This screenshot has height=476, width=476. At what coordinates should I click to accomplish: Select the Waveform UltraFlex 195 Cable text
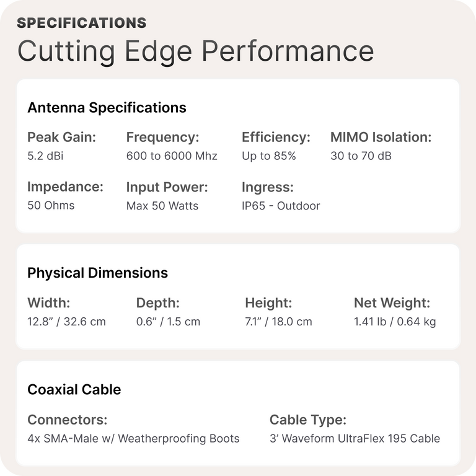(x=355, y=438)
